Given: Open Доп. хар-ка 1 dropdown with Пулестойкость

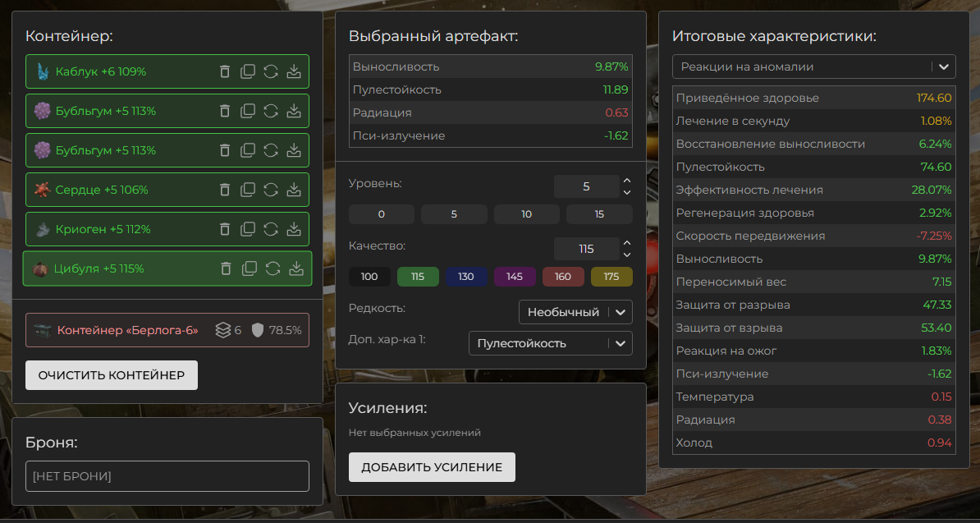Looking at the screenshot, I should (550, 343).
